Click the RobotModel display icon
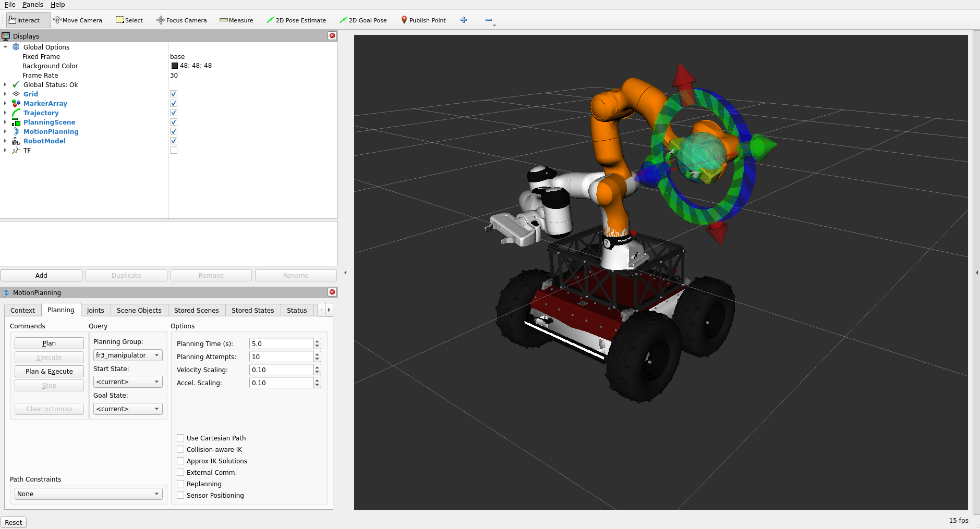980x529 pixels. (x=16, y=141)
